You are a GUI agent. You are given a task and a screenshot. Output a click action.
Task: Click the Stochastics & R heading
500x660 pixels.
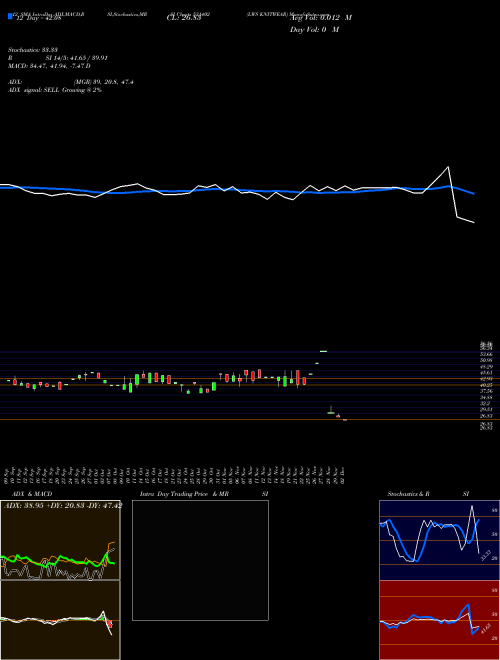point(409,494)
